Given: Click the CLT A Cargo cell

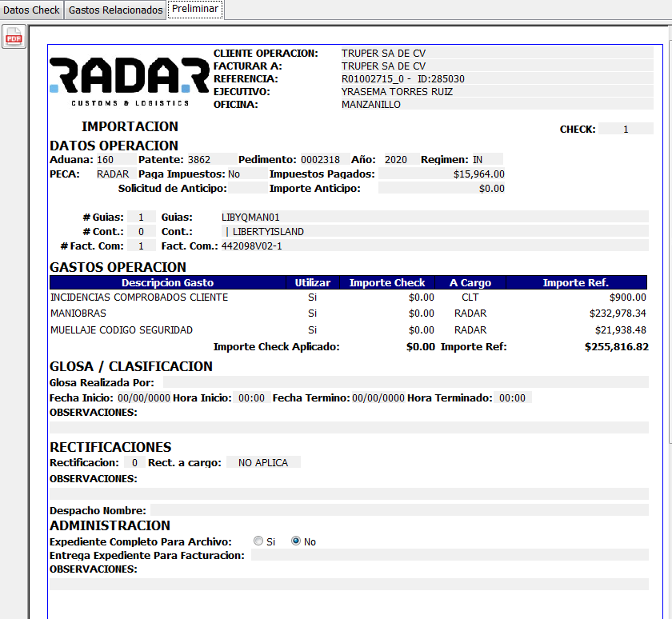Looking at the screenshot, I should click(x=470, y=297).
